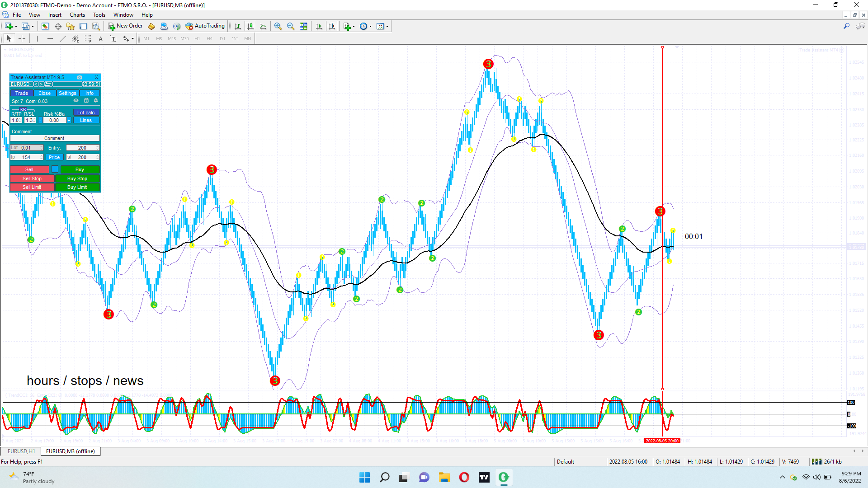Open the Charts menu
Screen dimensions: 868x488
click(77, 14)
